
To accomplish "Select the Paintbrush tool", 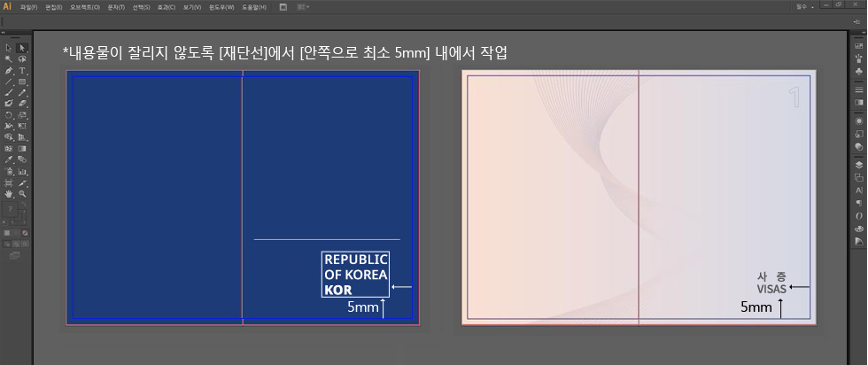I will [8, 92].
